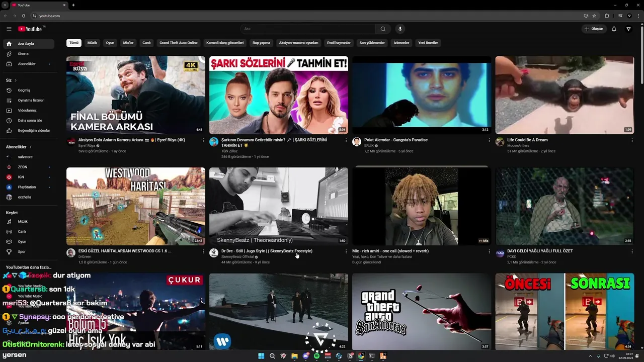Viewport: 644px width, 362px height.
Task: Open Oynatma listeleri in the sidebar
Action: click(x=28, y=101)
